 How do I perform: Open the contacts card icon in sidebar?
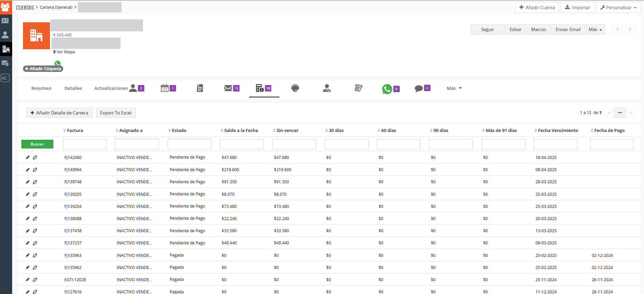[x=5, y=21]
